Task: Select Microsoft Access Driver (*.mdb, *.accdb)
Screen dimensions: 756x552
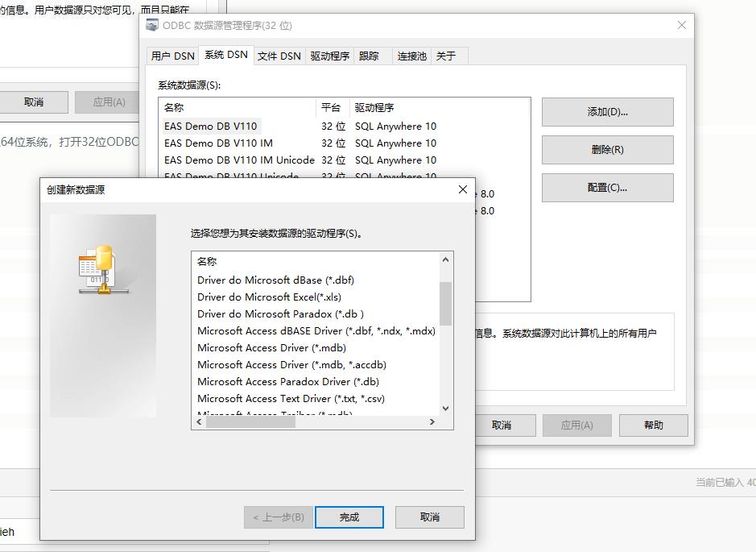Action: coord(291,365)
